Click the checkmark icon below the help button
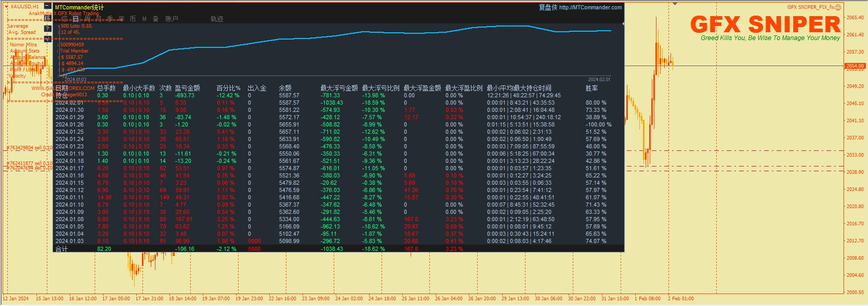 (x=47, y=39)
